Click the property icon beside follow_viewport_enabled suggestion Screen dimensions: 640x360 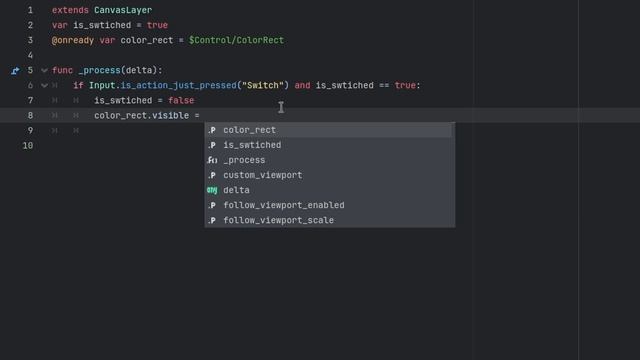(212, 205)
